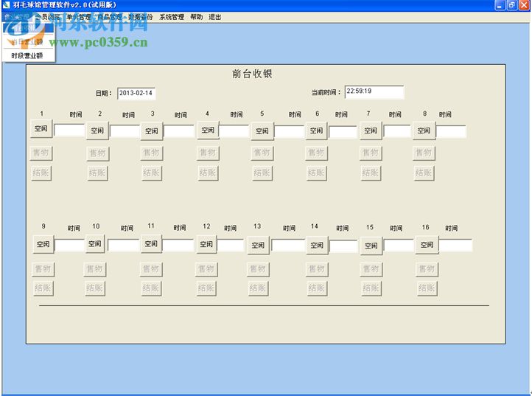Focus the time field for court 5
This screenshot has width=532, height=396.
point(289,131)
